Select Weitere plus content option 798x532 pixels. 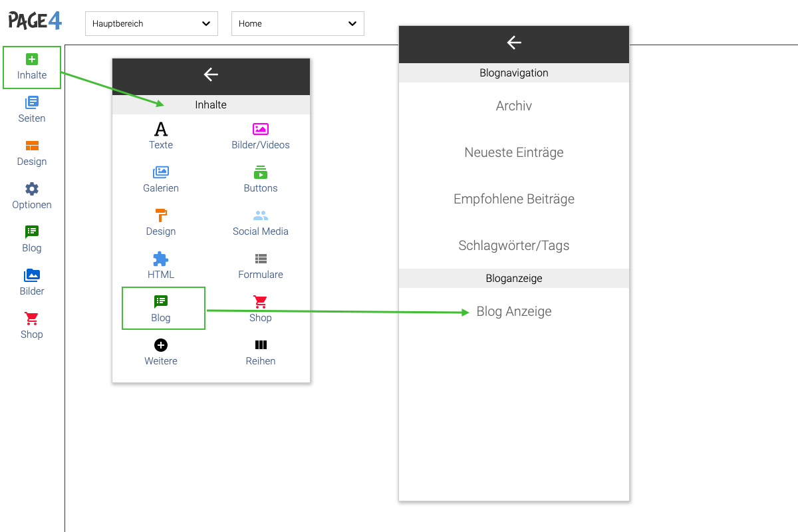tap(161, 352)
